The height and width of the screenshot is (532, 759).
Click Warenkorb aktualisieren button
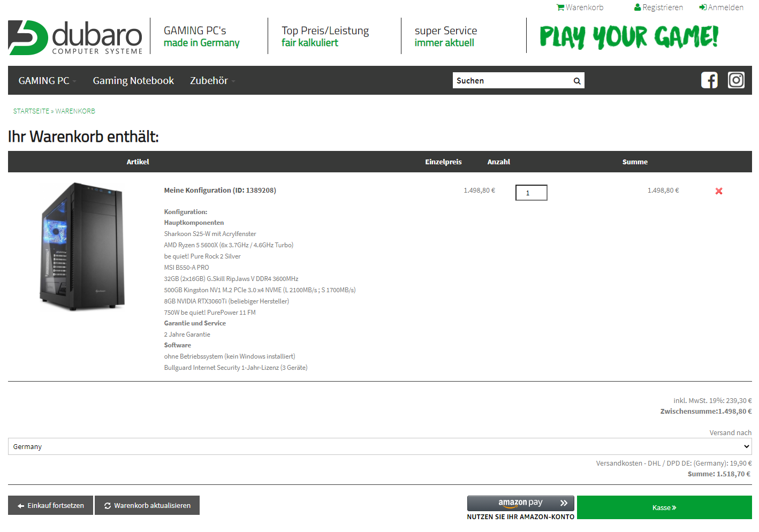point(147,505)
